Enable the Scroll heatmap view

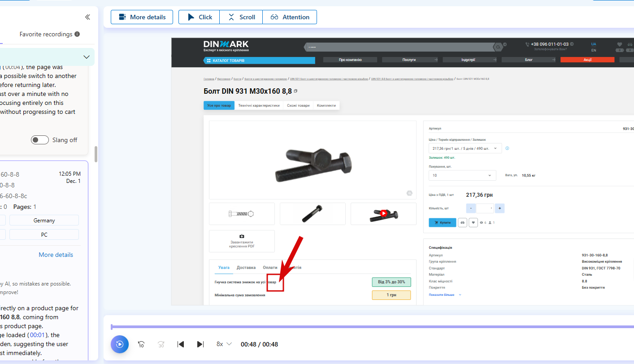241,17
